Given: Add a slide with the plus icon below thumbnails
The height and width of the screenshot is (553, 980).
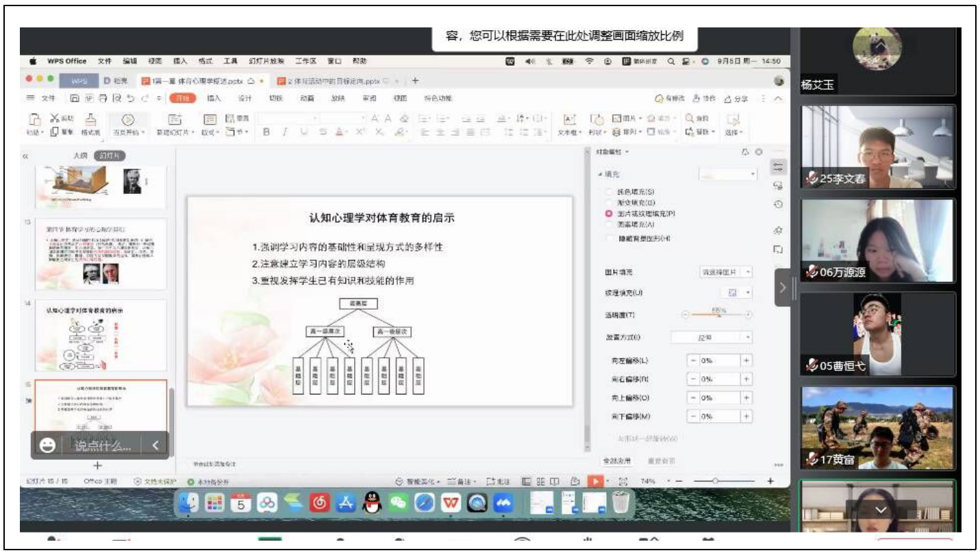Looking at the screenshot, I should [x=97, y=466].
